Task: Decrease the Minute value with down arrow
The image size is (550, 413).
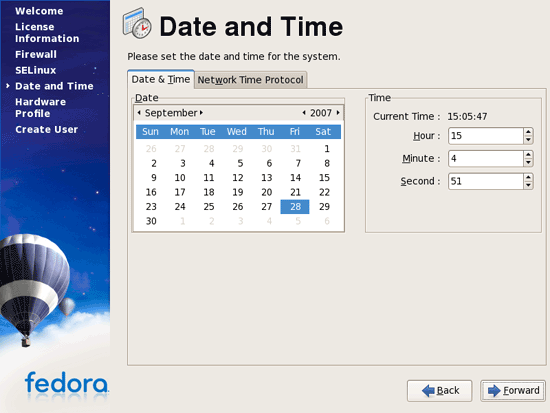Action: click(x=528, y=163)
